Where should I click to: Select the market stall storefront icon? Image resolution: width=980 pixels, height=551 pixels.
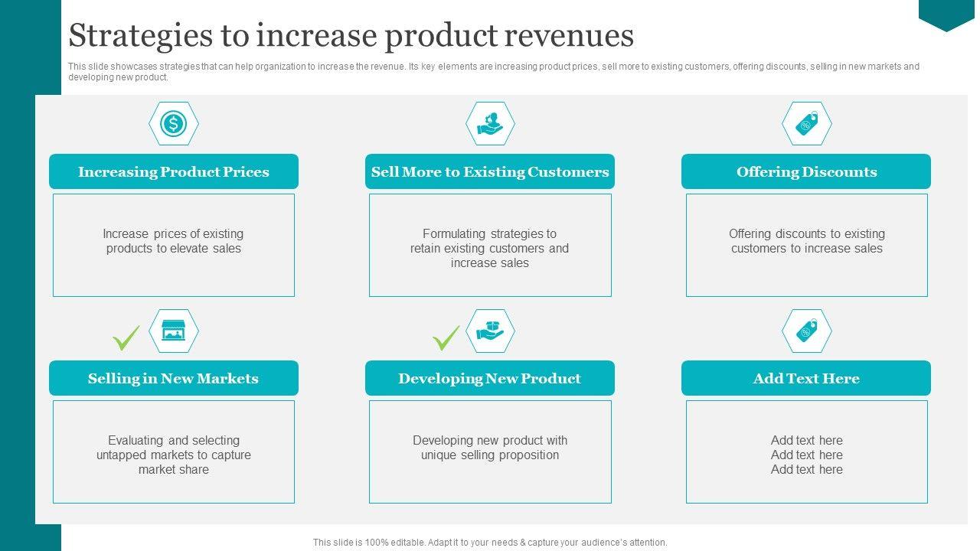(x=174, y=331)
